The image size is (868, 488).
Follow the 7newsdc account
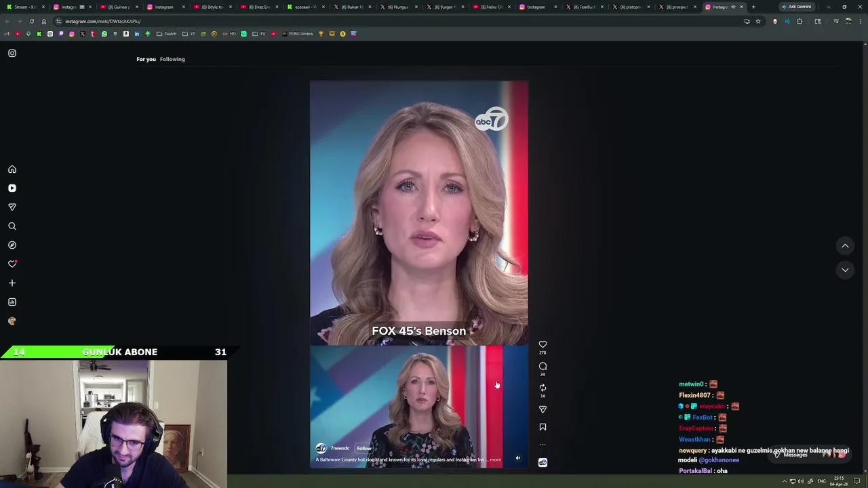tap(364, 448)
